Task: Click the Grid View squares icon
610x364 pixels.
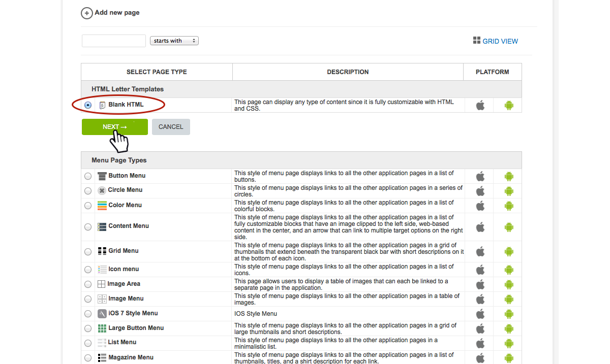Action: tap(476, 40)
